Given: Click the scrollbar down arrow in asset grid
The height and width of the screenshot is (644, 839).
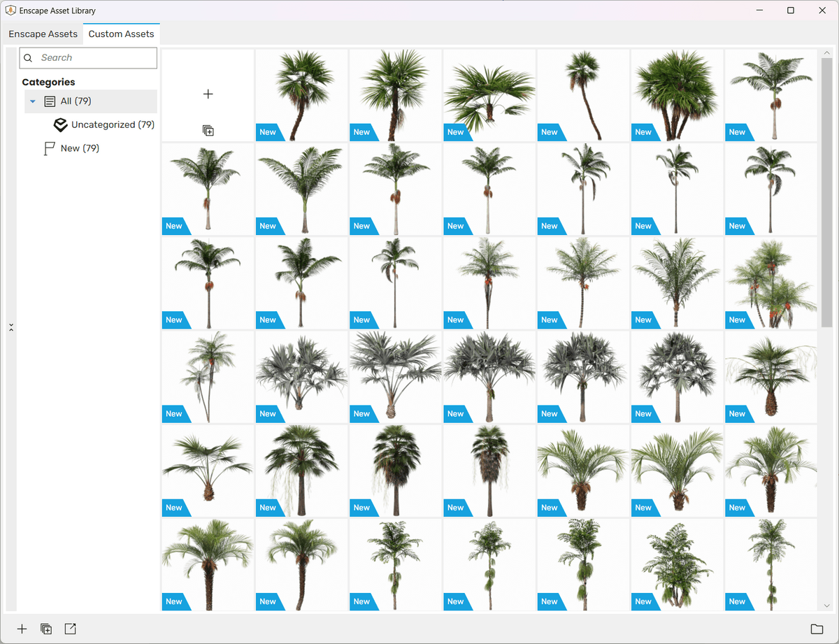Looking at the screenshot, I should (827, 606).
